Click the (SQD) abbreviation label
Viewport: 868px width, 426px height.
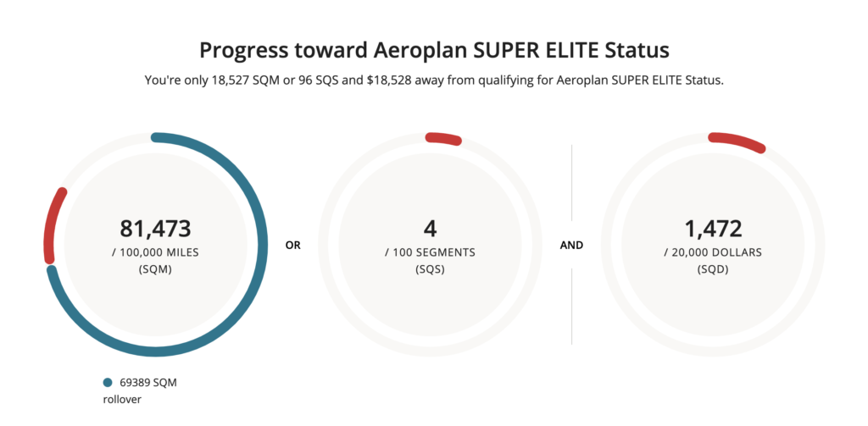pos(713,269)
